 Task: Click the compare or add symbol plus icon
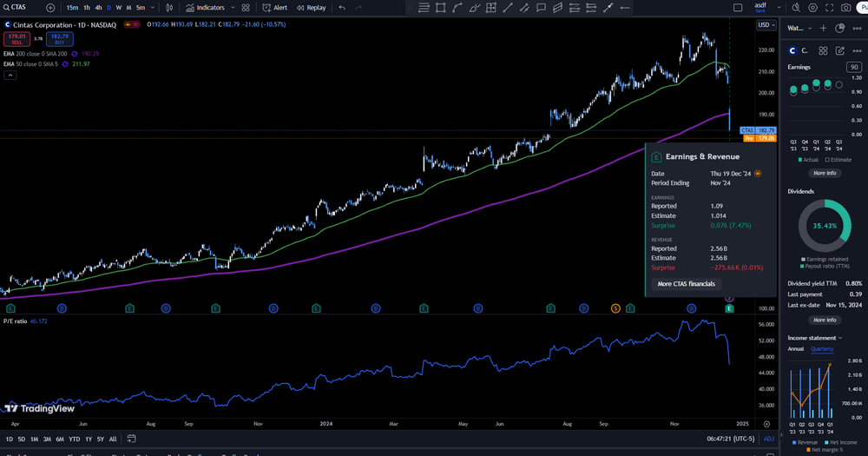coord(50,8)
